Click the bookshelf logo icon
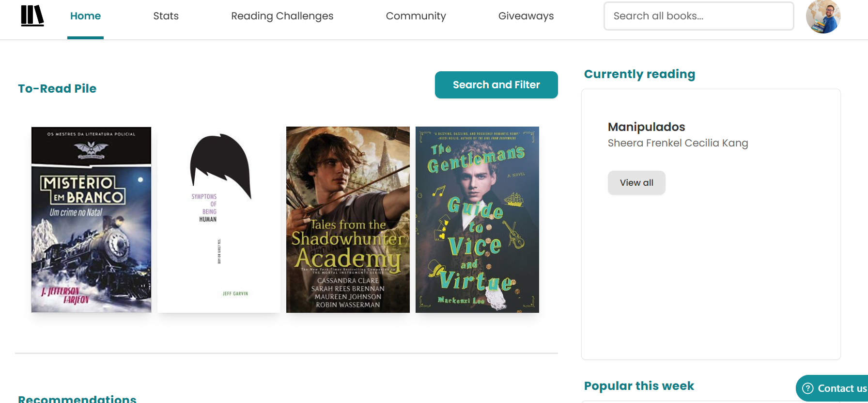This screenshot has width=868, height=403. (32, 16)
